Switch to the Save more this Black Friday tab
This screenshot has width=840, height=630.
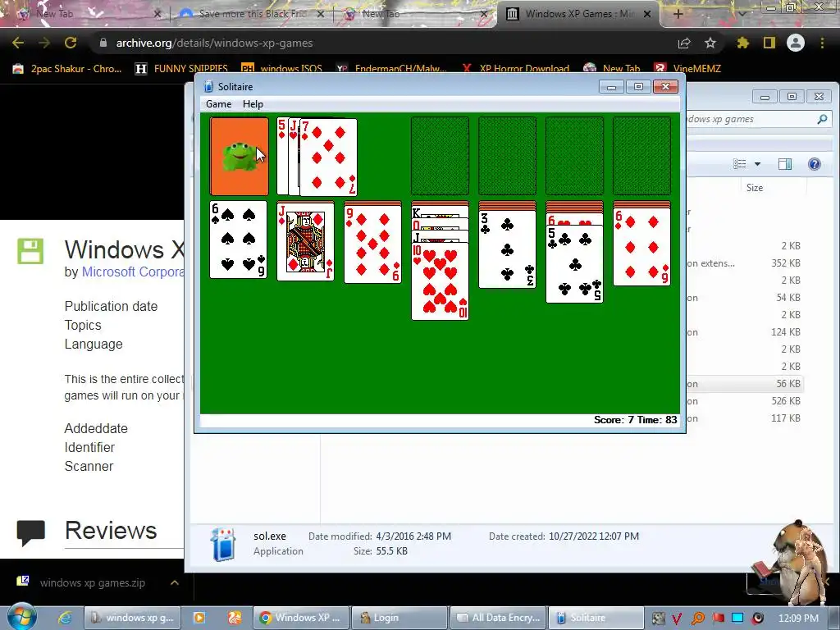[x=252, y=14]
